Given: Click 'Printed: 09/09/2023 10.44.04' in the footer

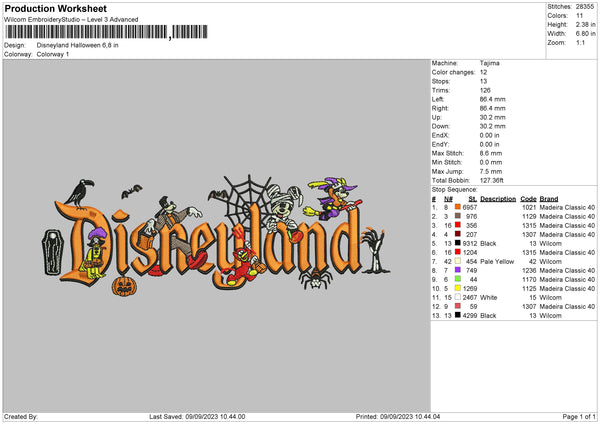Looking at the screenshot, I should [x=398, y=417].
